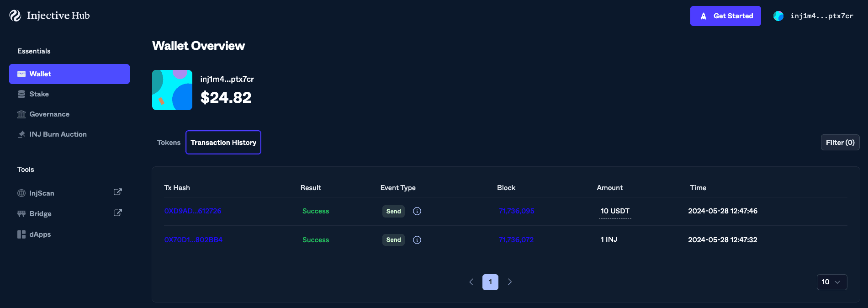Click the account avatar icon in the header

point(778,16)
